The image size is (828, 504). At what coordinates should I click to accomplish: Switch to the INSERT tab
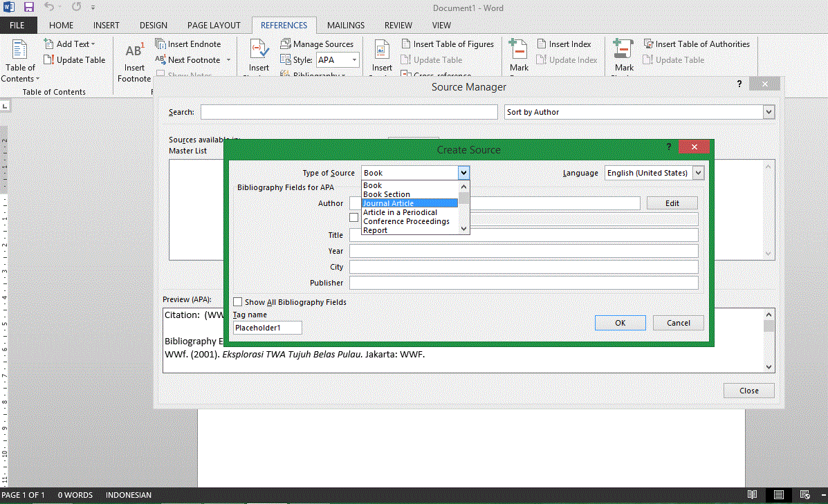[x=106, y=26]
